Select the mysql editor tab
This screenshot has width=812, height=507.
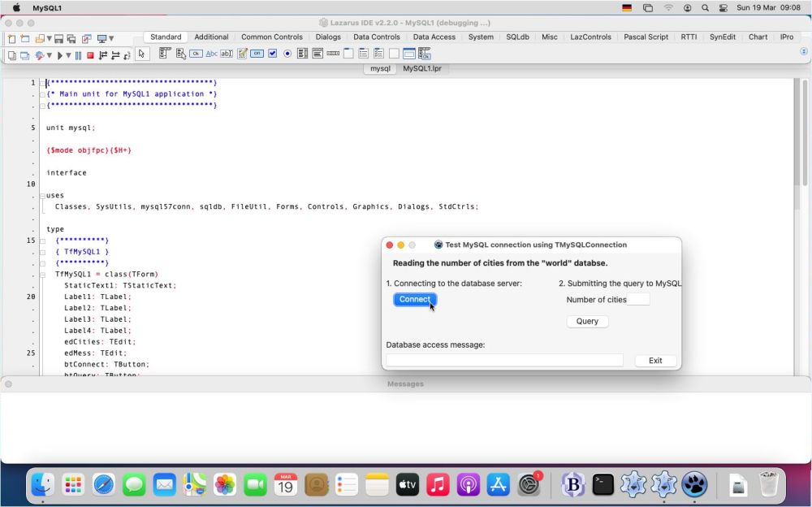(380, 68)
